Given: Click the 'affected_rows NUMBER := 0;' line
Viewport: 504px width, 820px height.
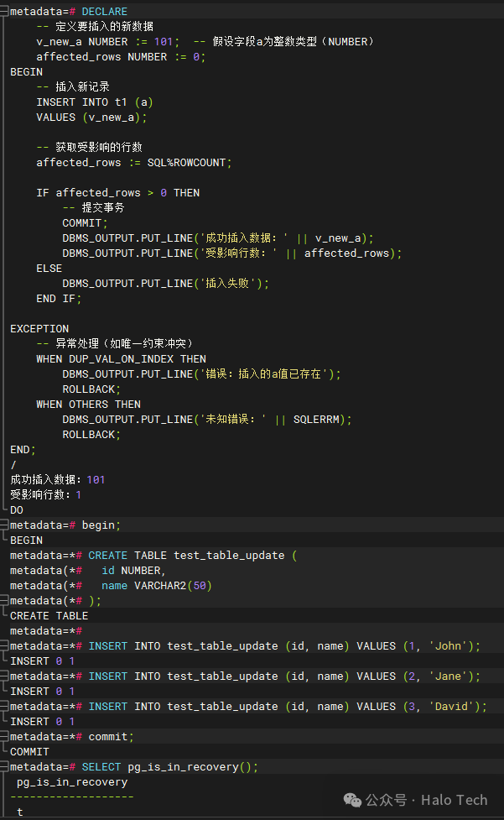Looking at the screenshot, I should tap(121, 57).
